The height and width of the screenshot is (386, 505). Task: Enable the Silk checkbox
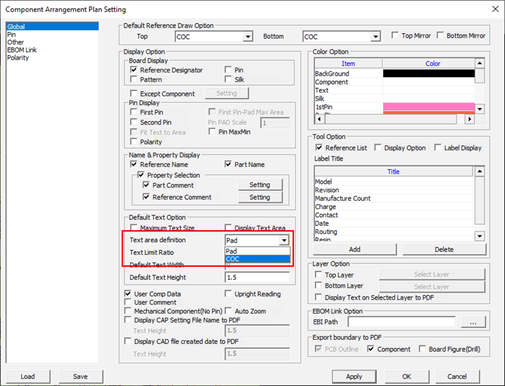tap(228, 79)
